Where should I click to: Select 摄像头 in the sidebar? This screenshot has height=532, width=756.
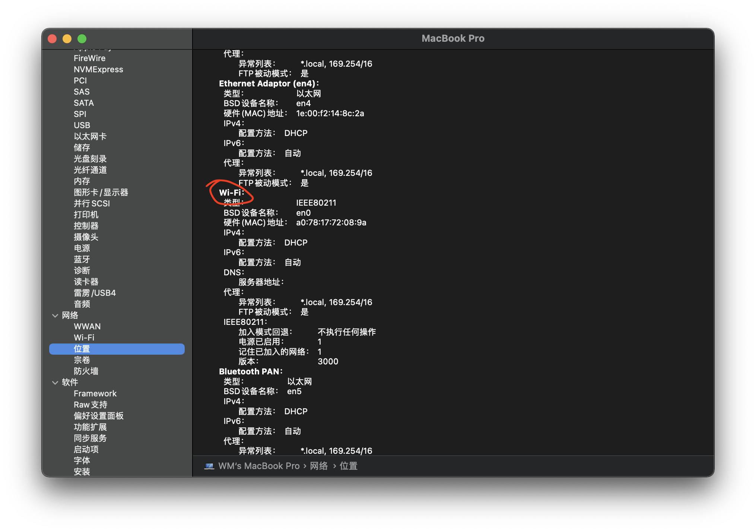point(86,237)
